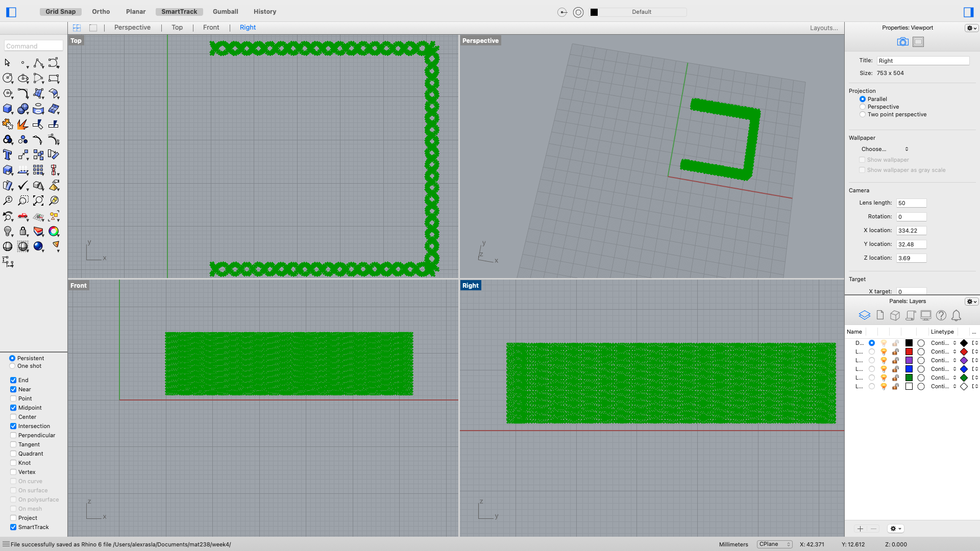Screen dimensions: 980x551
Task: Click the History menu item
Action: click(264, 11)
